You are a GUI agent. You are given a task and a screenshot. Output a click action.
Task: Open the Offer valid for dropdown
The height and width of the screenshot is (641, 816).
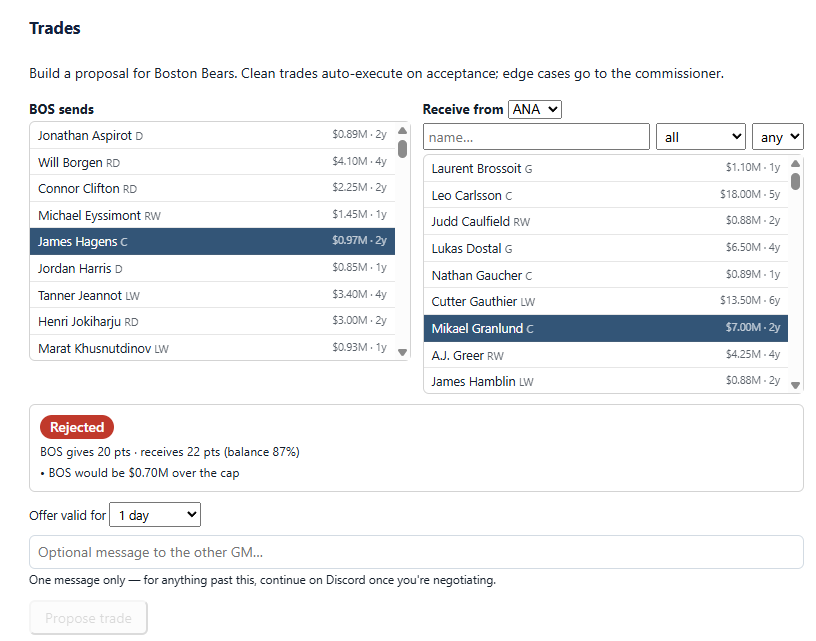155,515
